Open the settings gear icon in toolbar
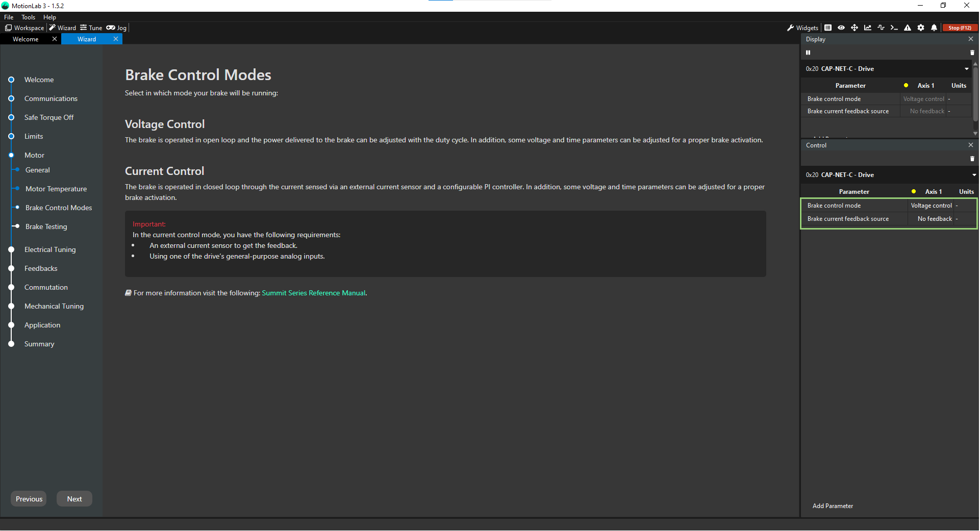This screenshot has width=980, height=531. [x=921, y=28]
